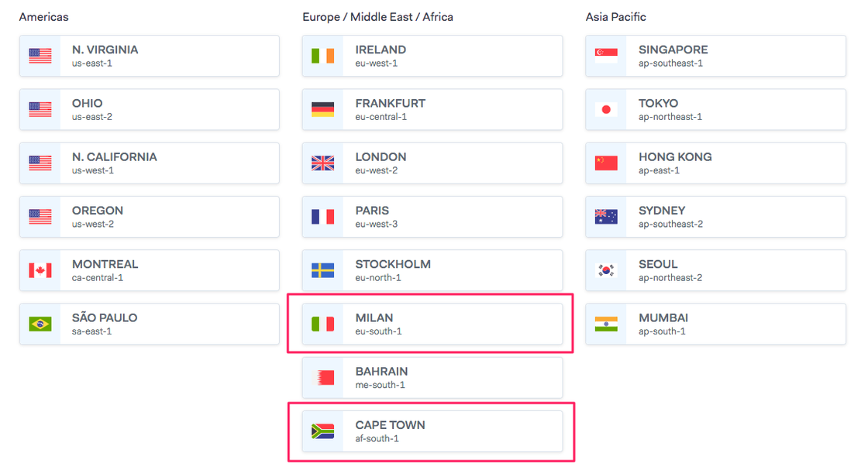Click the South Africa flag beside Cape Town
Image resolution: width=868 pixels, height=470 pixels.
pyautogui.click(x=322, y=431)
